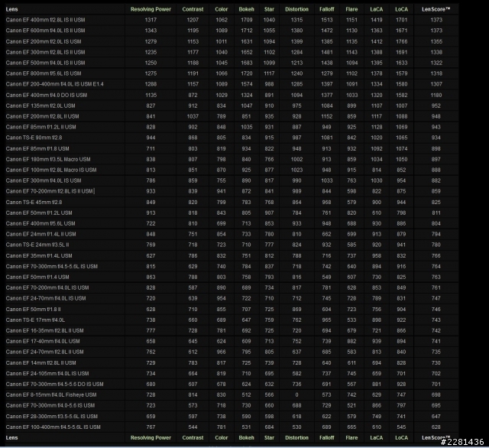Select Canon EF 800mm f/5.6L IS USM row
Viewport: 489px width, 448px height.
(232, 73)
